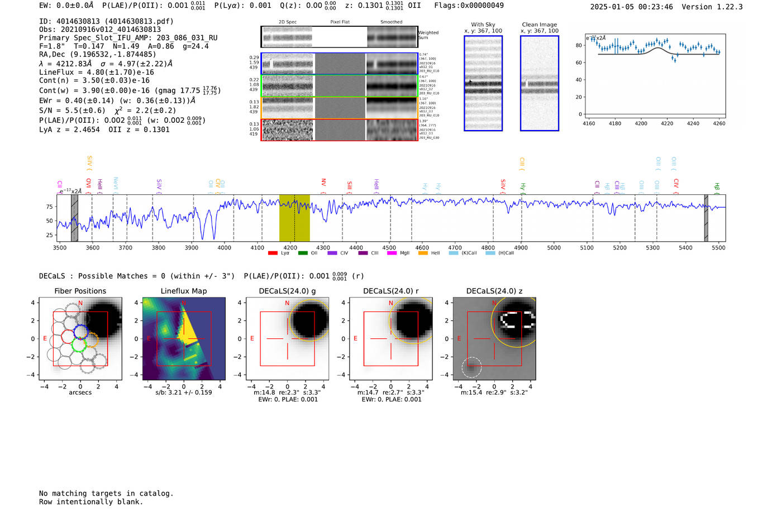Viewport: 782px width, 532px height.
Task: Select the Primary Spec_Slot_IFU_AMP line
Action: click(128, 38)
